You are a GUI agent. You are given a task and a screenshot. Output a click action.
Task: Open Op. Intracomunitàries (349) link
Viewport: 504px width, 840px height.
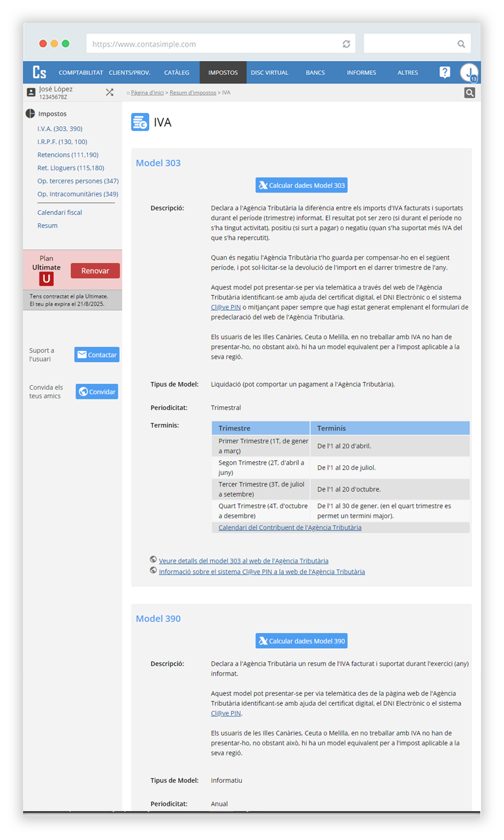pyautogui.click(x=78, y=194)
